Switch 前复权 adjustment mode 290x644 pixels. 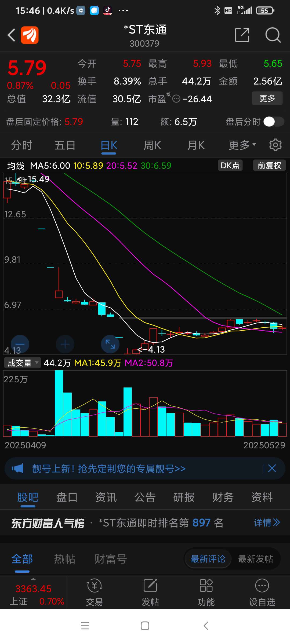point(269,165)
